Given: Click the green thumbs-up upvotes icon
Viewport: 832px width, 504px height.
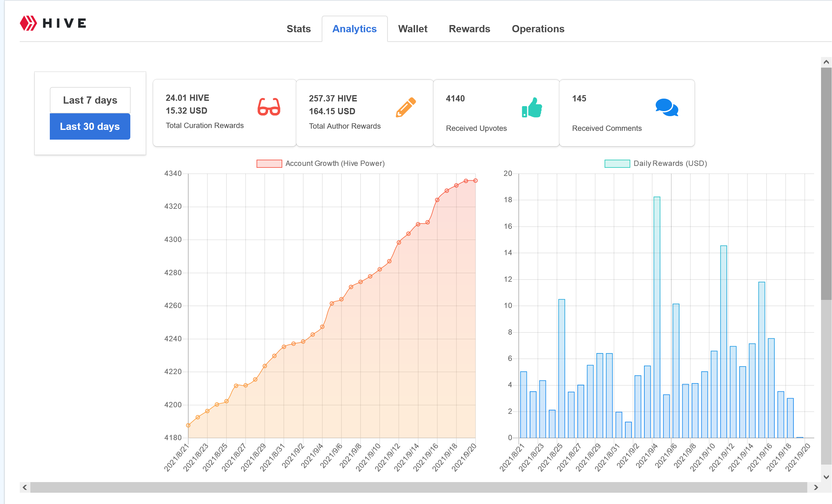Looking at the screenshot, I should [x=532, y=108].
